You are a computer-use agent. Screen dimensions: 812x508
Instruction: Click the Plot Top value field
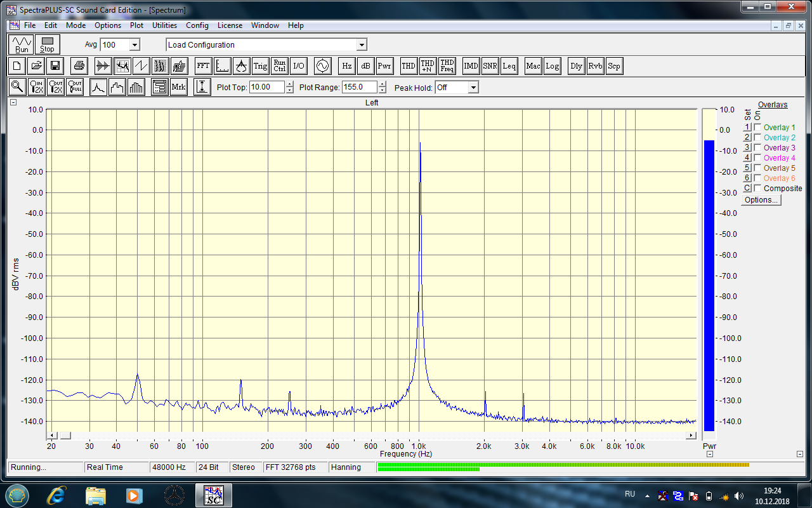pyautogui.click(x=266, y=87)
